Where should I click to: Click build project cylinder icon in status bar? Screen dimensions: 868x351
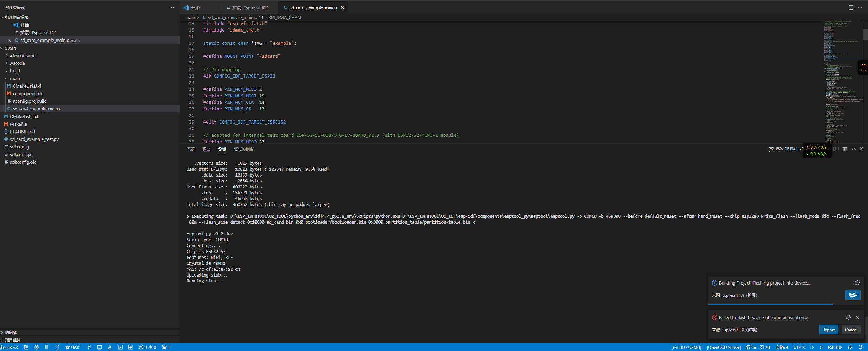[57, 347]
